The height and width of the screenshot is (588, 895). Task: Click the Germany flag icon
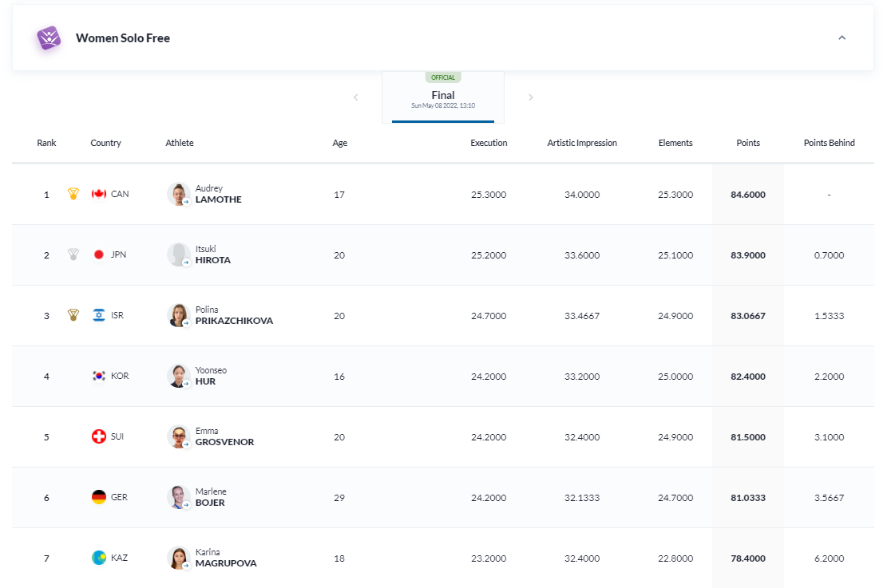(99, 497)
